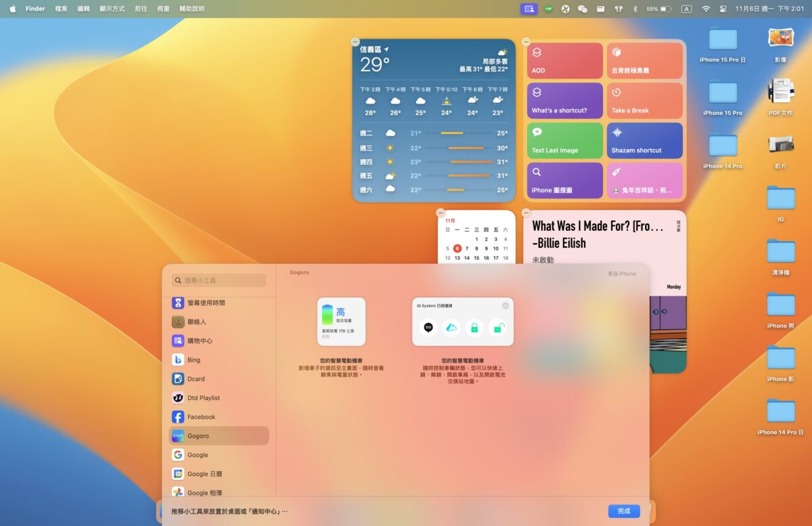Viewport: 812px width, 526px height.
Task: Select Gogoro in widget list
Action: [219, 435]
